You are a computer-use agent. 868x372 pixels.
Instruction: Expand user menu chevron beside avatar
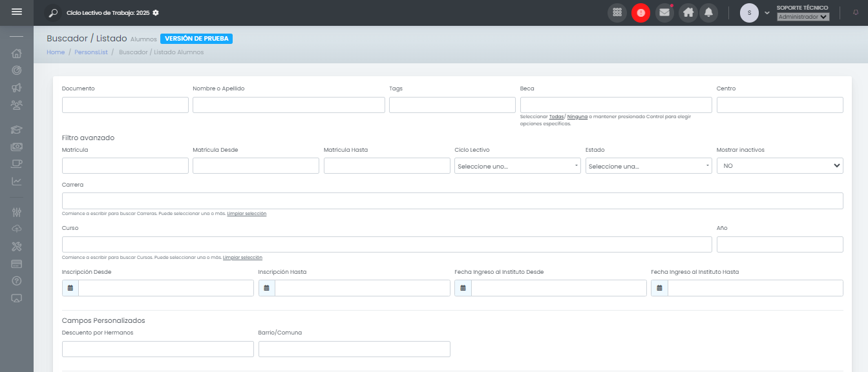tap(767, 13)
